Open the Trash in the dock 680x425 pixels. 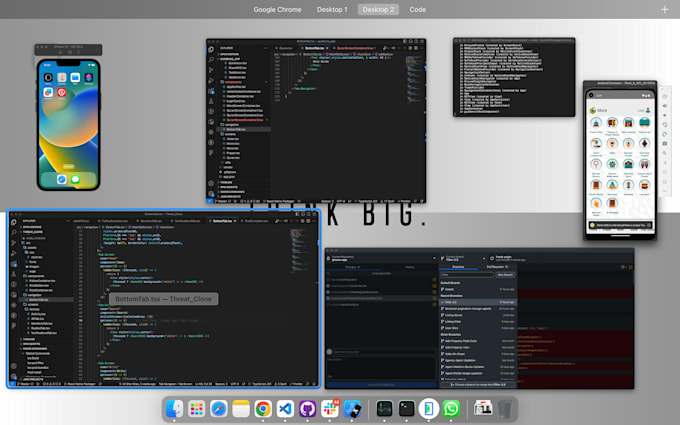click(x=507, y=409)
